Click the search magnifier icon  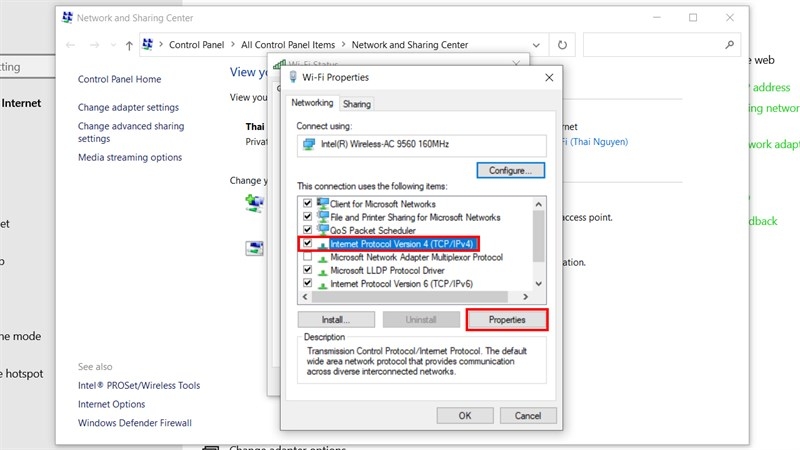729,45
